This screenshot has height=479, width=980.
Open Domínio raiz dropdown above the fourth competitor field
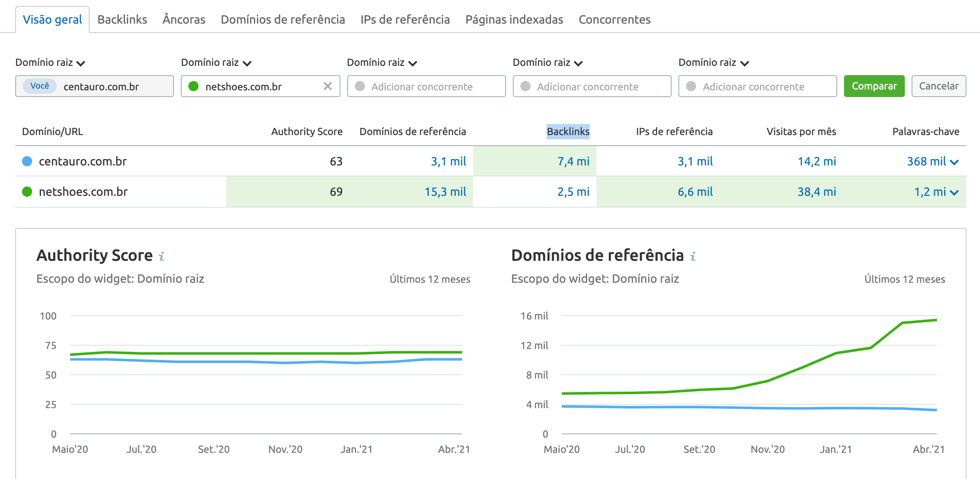pos(548,62)
